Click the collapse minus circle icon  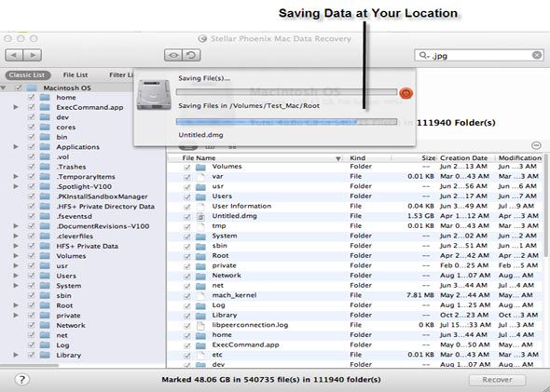click(536, 145)
